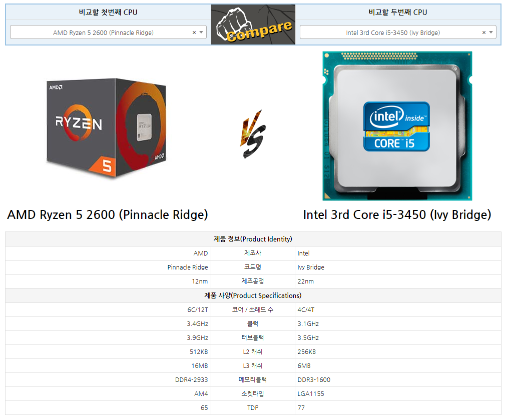
Task: Click the 3.1GHz clock value
Action: point(308,324)
